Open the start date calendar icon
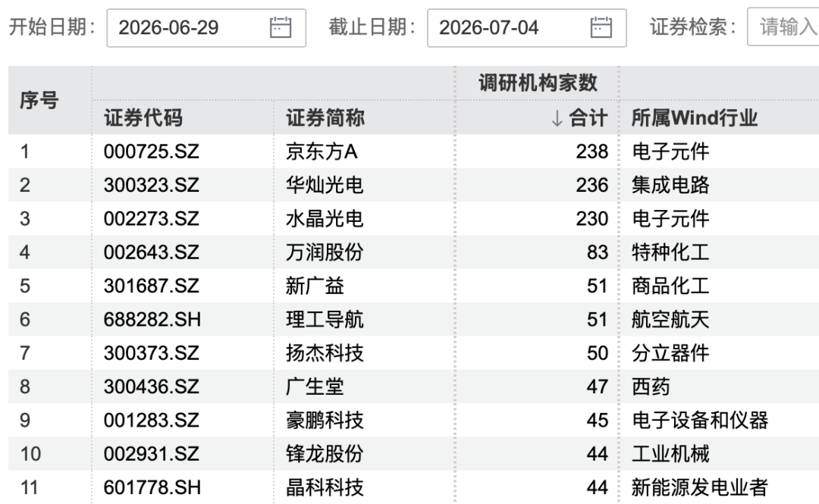 click(x=281, y=27)
